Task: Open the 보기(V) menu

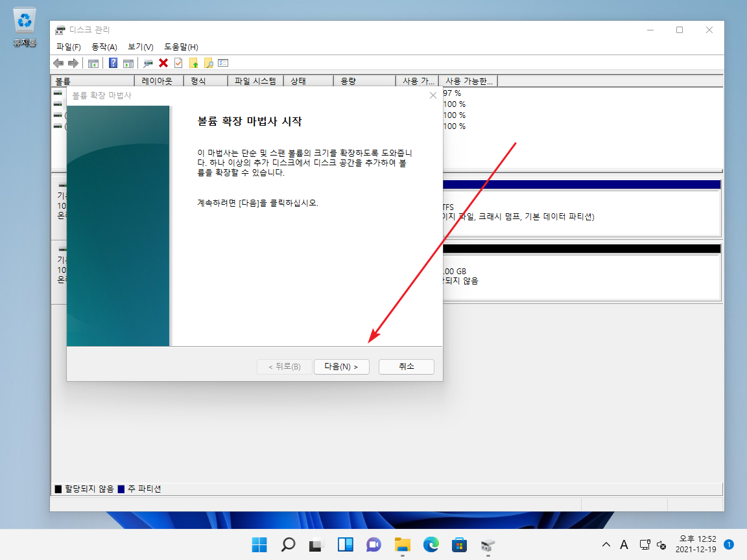Action: pos(141,47)
